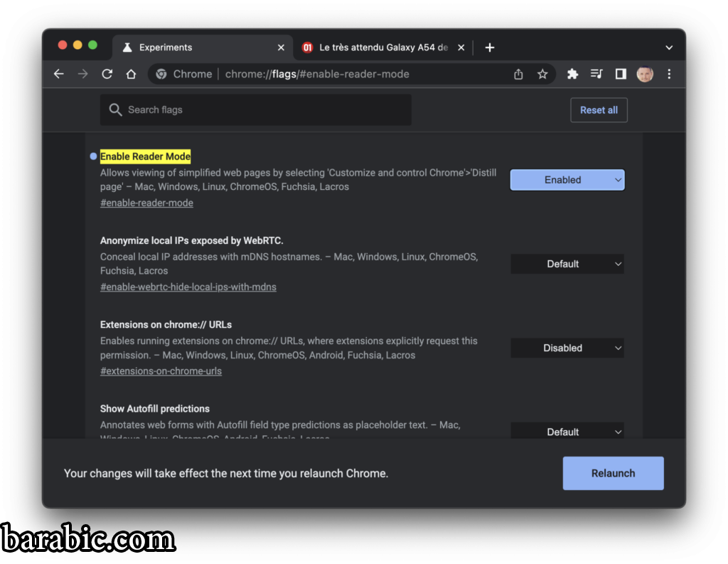Click the share icon in address bar
The image size is (728, 564).
point(518,74)
